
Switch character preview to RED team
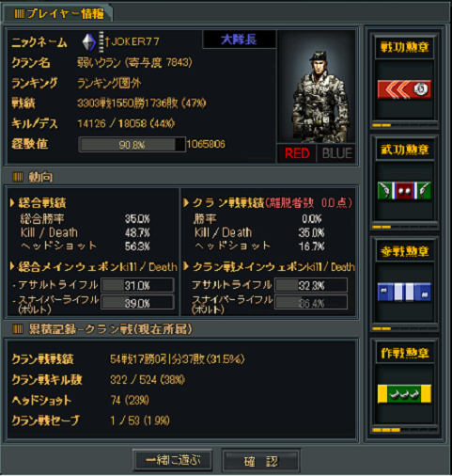pos(297,153)
